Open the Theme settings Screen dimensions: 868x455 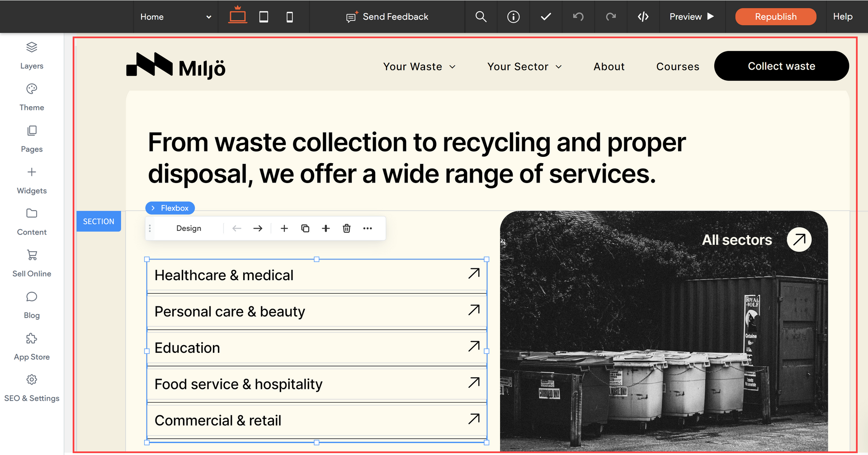(32, 97)
